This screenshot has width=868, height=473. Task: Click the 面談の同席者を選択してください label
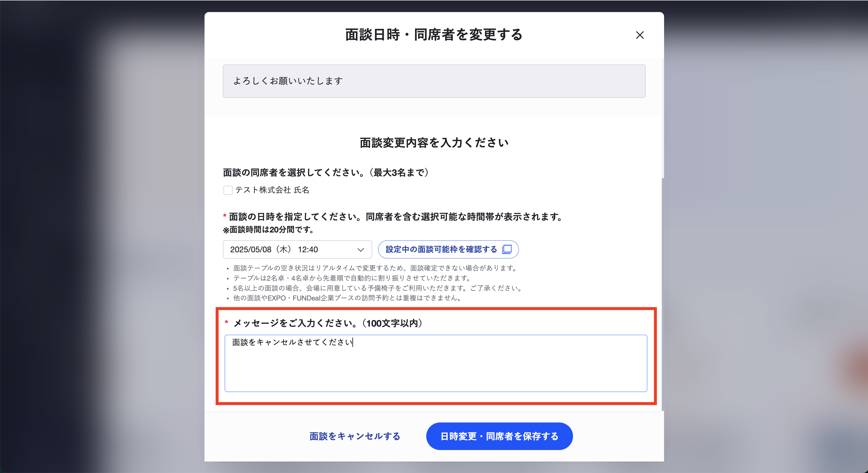point(326,172)
